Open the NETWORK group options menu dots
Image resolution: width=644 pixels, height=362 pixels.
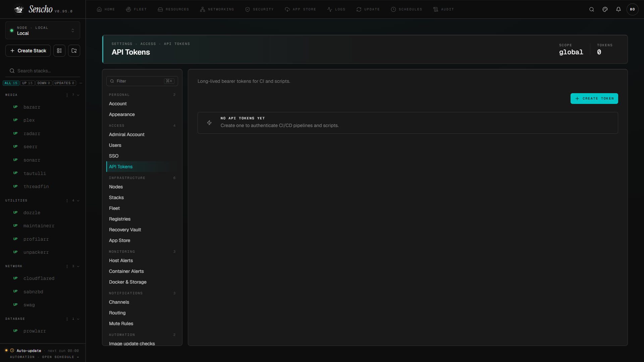pyautogui.click(x=67, y=266)
